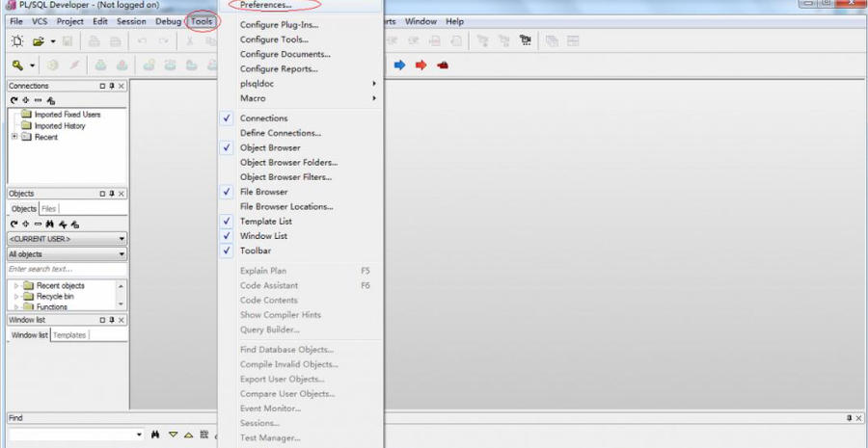Viewport: 868px width, 448px height.
Task: Pin the Window list panel
Action: click(x=111, y=320)
